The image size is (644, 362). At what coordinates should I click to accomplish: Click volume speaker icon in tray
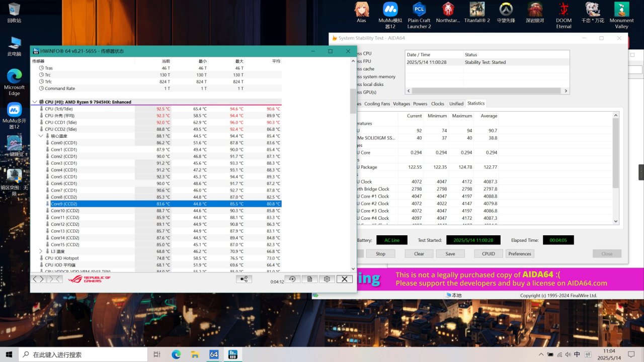click(568, 354)
